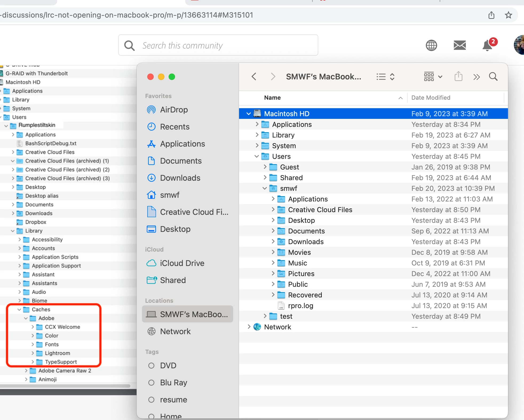Go back with the Finder back arrow
The width and height of the screenshot is (524, 420).
[254, 77]
